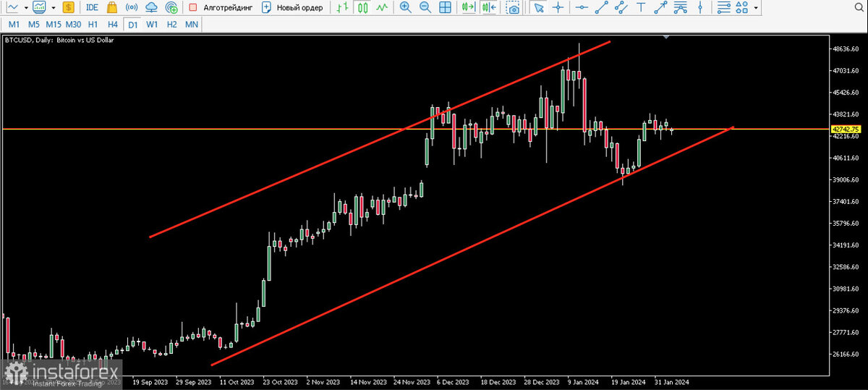Open the signals broadcast icon

click(x=132, y=7)
